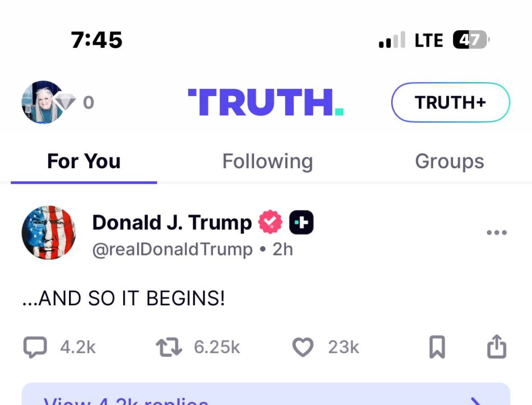
Task: Share the post via share icon
Action: tap(496, 347)
